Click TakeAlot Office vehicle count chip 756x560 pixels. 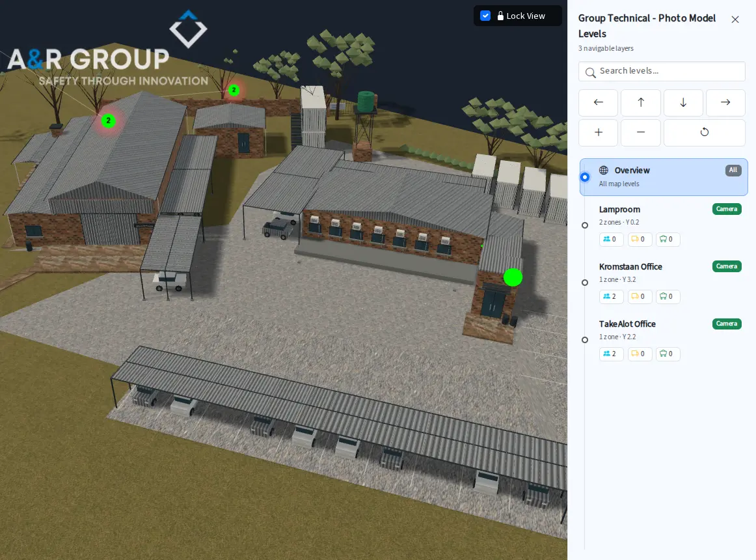click(640, 354)
